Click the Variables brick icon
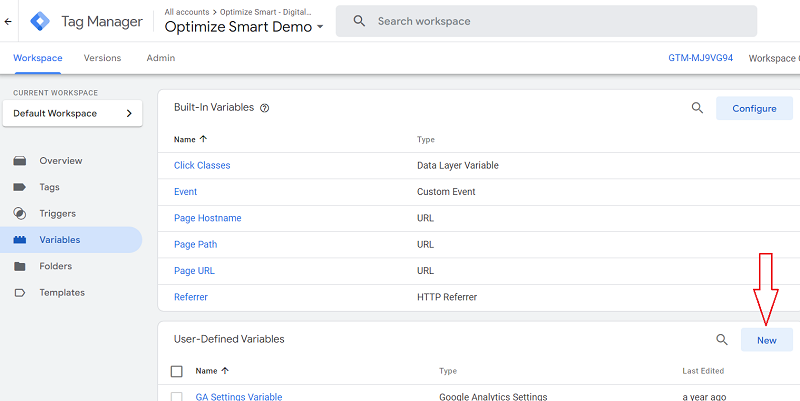Image resolution: width=800 pixels, height=401 pixels. tap(20, 240)
